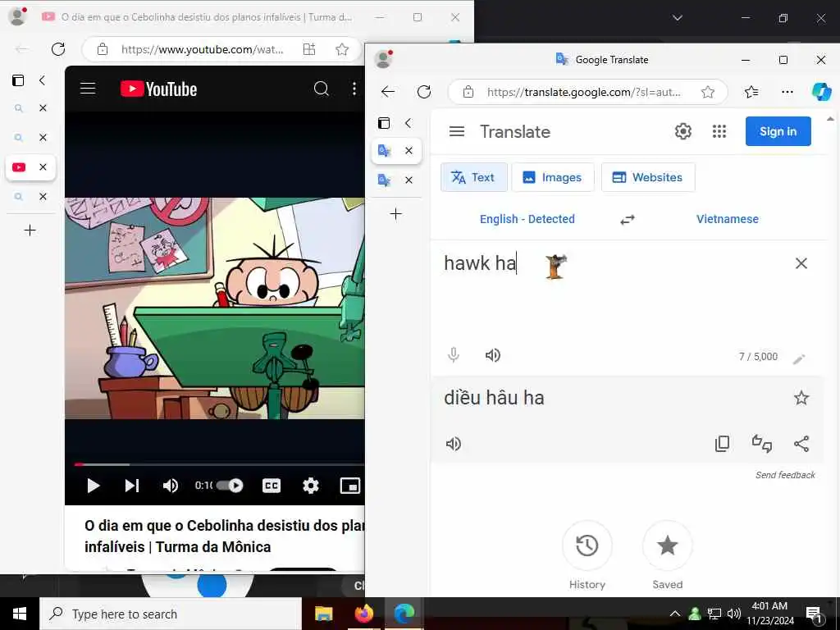Image resolution: width=840 pixels, height=630 pixels.
Task: Click the Sign in button
Action: 778,131
